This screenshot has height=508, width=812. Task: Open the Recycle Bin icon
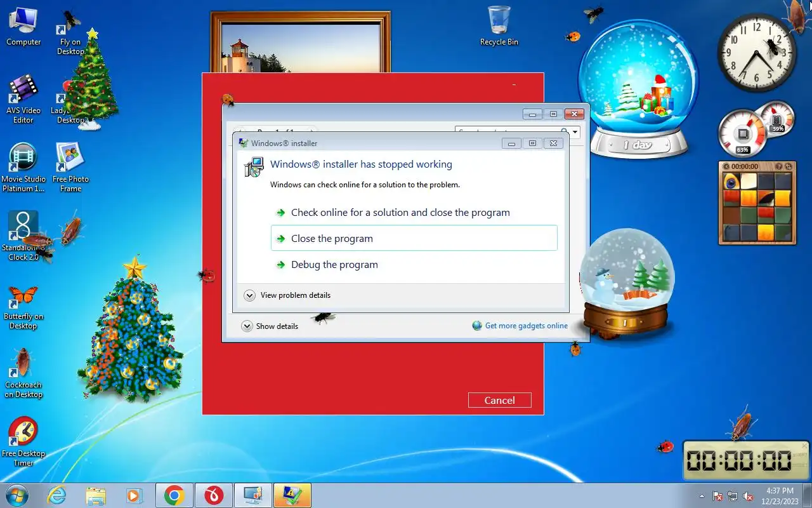pos(499,27)
